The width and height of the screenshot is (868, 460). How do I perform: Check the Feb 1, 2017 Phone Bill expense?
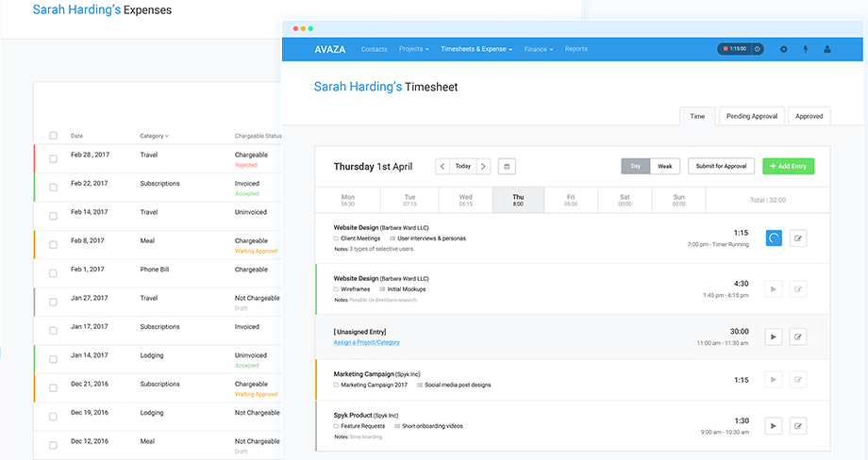coord(53,273)
